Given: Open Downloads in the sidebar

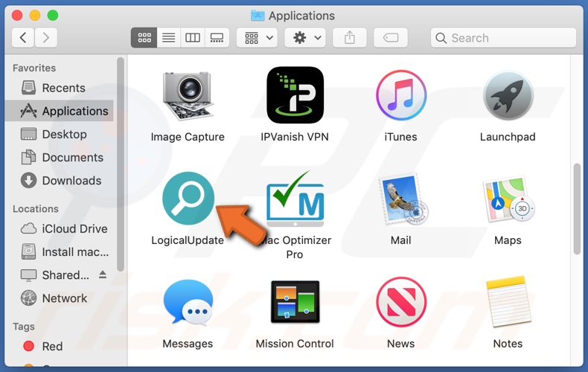Looking at the screenshot, I should 60,181.
